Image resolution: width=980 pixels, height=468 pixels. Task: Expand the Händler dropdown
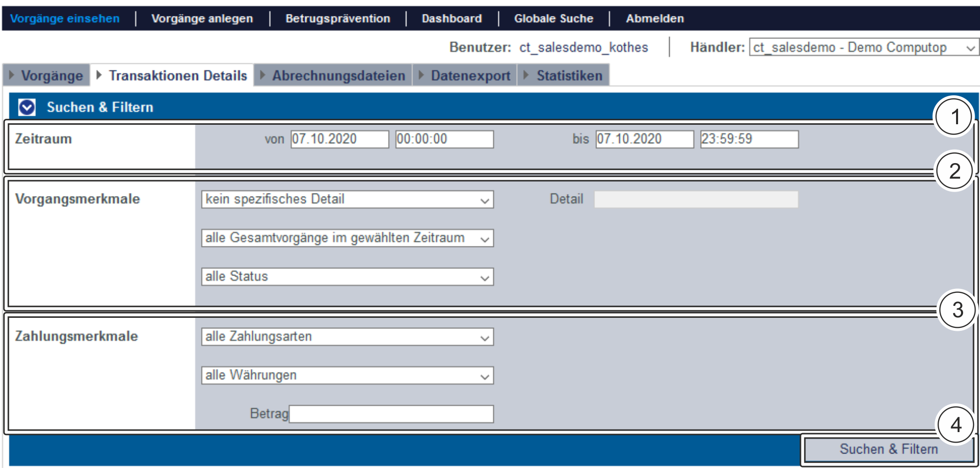(863, 48)
